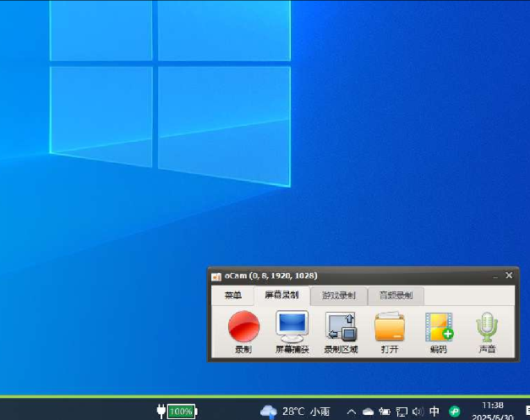Viewport: 530px width, 420px height.
Task: Click the 100% battery indicator
Action: (x=180, y=412)
